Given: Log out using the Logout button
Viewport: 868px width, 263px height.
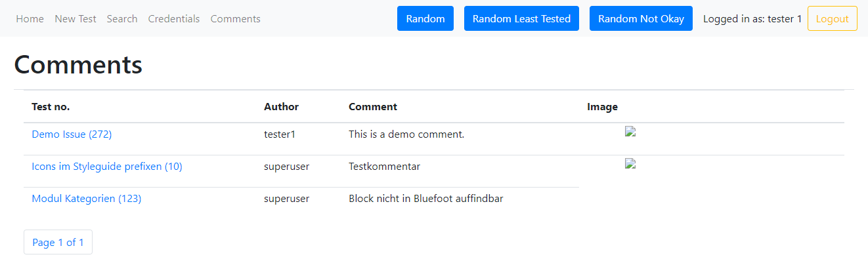Looking at the screenshot, I should pos(832,19).
